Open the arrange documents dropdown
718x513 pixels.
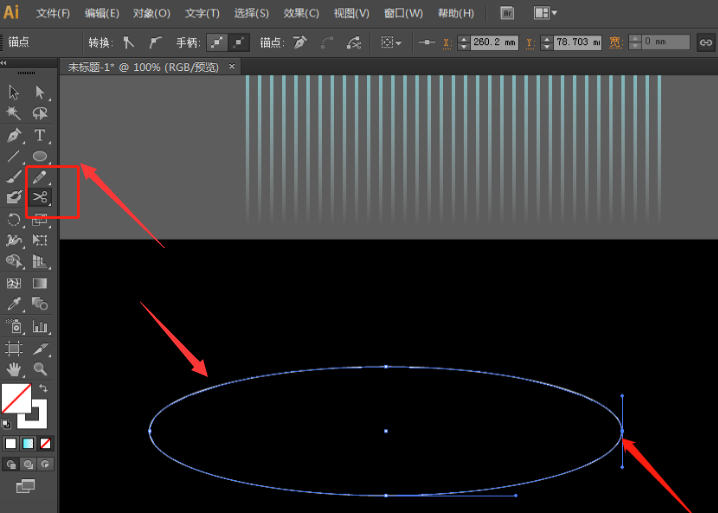click(545, 13)
